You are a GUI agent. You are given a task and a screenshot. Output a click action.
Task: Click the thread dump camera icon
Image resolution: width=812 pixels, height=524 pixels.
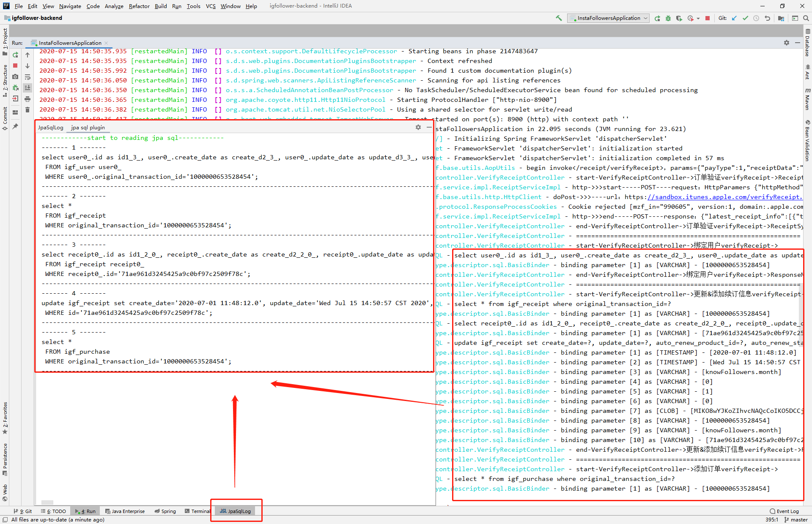pos(16,77)
